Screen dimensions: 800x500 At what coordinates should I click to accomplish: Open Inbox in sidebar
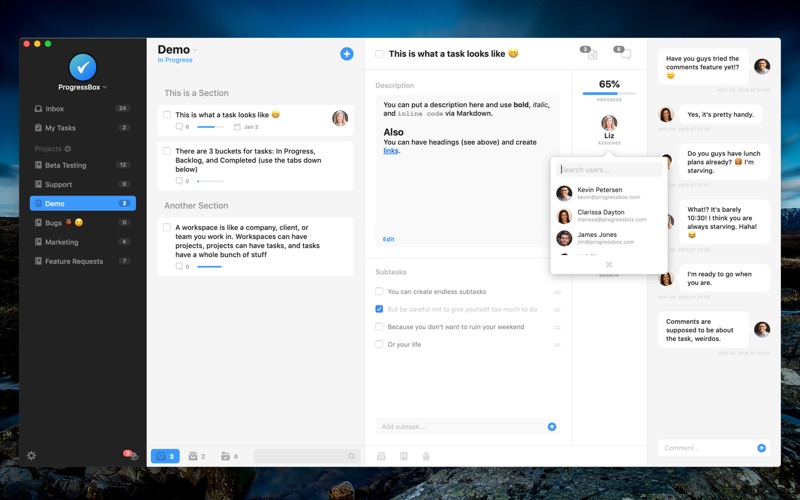click(83, 109)
